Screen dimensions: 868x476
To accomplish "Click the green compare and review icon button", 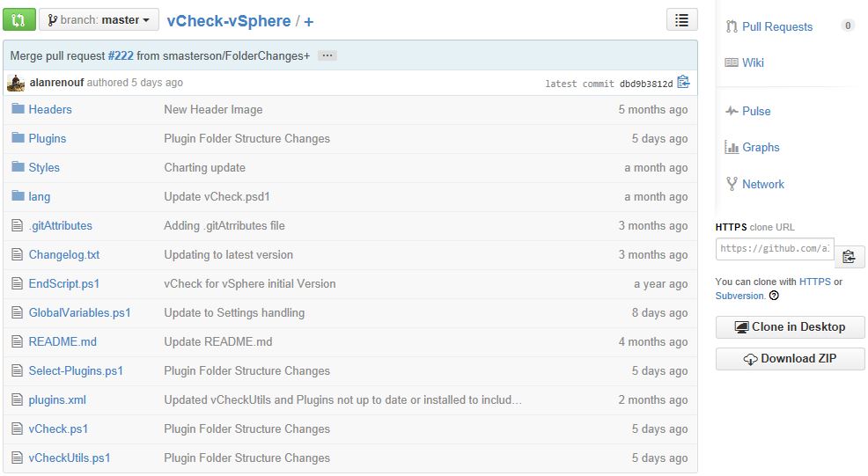I will point(19,20).
